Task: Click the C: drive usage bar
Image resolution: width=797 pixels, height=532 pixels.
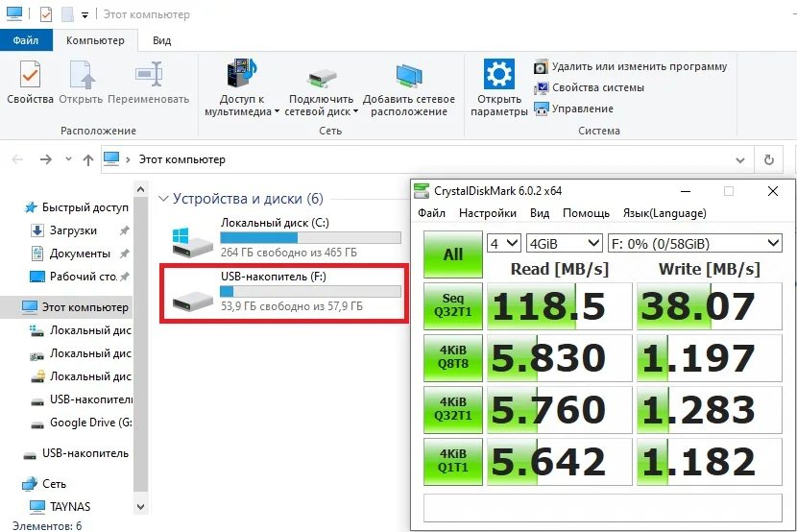Action: (310, 238)
